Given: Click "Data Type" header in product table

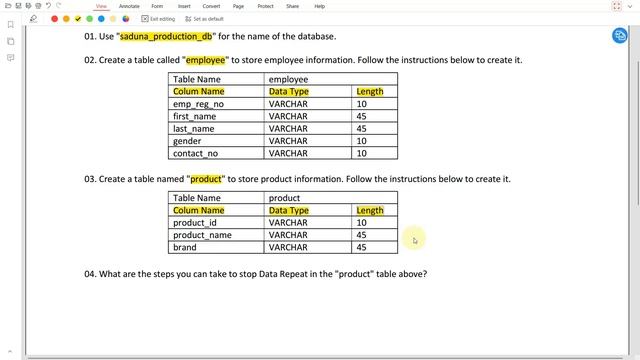Looking at the screenshot, I should [289, 210].
